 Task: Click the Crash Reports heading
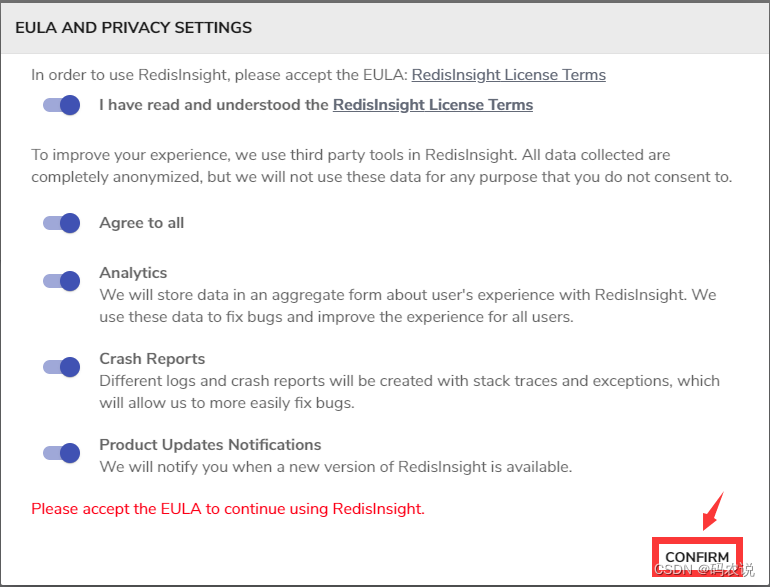(152, 359)
